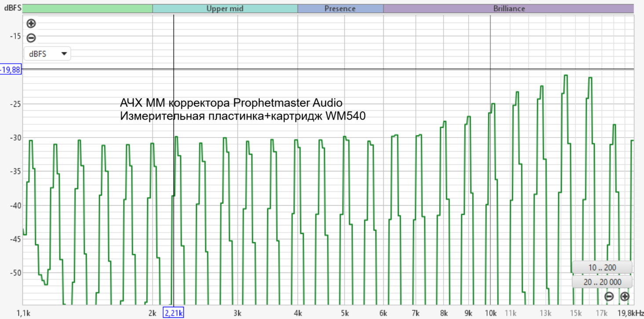Image resolution: width=644 pixels, height=319 pixels.
Task: Click the 15k frequency axis label
Action: point(576,313)
